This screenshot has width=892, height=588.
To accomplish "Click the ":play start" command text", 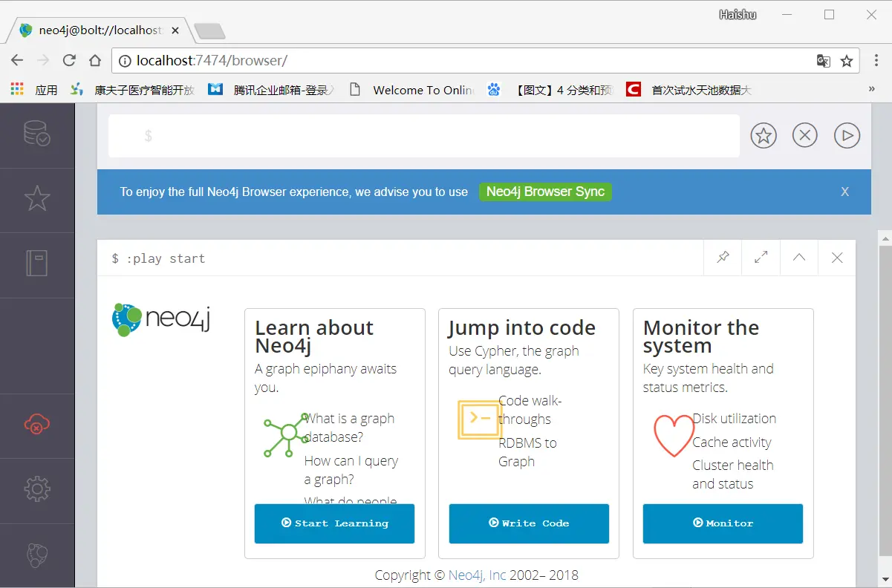I will pos(166,258).
